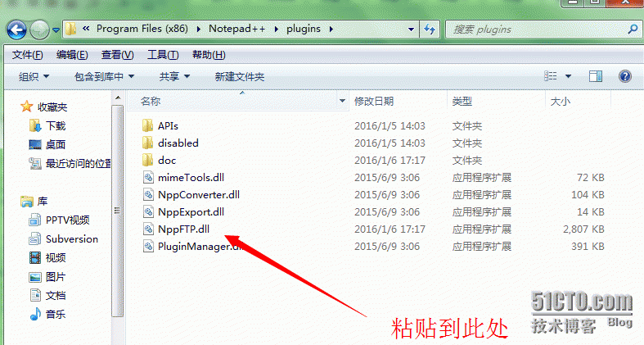Image resolution: width=644 pixels, height=345 pixels.
Task: Open the 文件(F) menu
Action: [x=27, y=55]
